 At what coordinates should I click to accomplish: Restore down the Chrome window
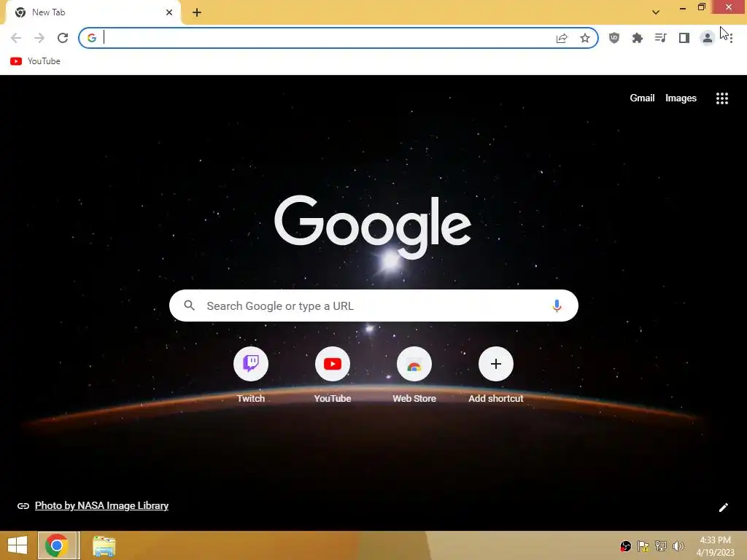(701, 7)
